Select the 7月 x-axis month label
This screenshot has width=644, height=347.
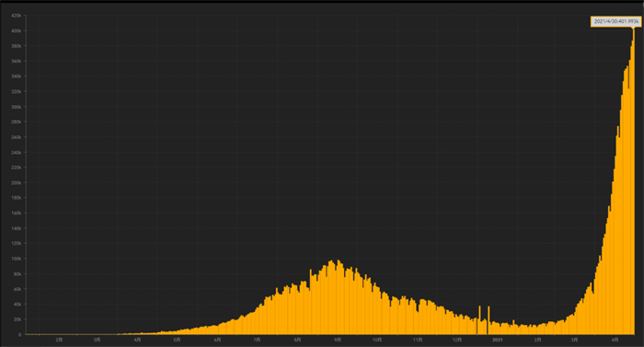pyautogui.click(x=257, y=340)
